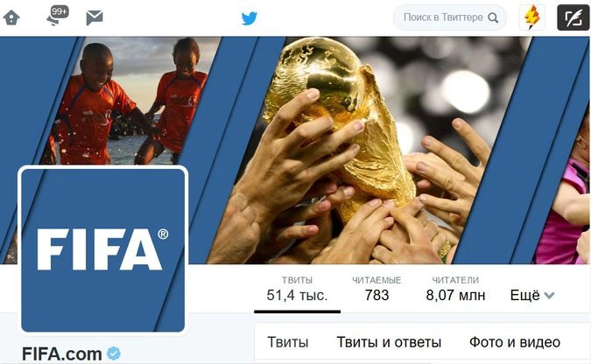Open the World Cup trophy header image
Image resolution: width=591 pixels, height=364 pixels.
348,150
